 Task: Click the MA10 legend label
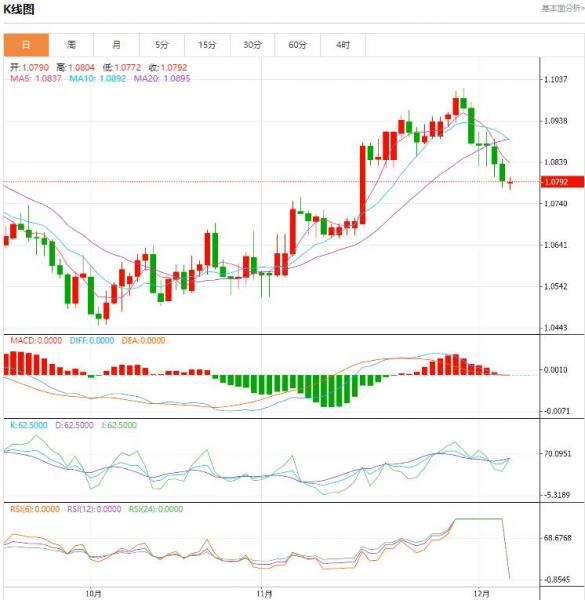coord(98,78)
